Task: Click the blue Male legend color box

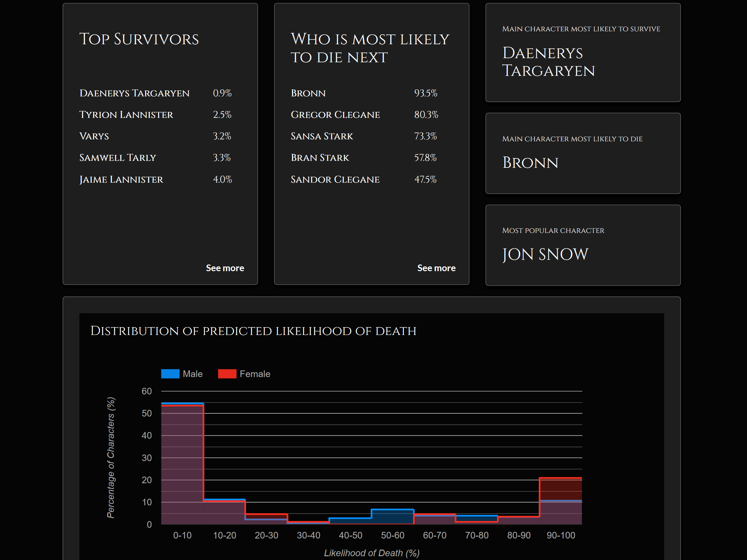Action: tap(170, 374)
